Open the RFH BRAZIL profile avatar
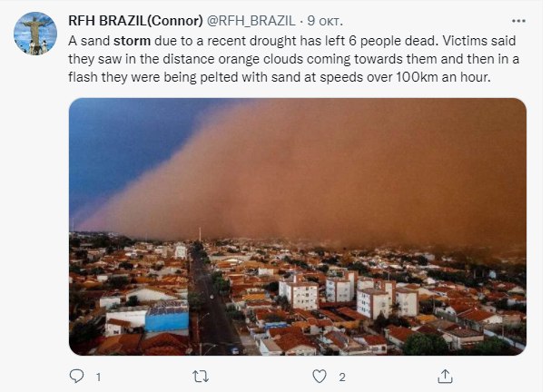 35,34
